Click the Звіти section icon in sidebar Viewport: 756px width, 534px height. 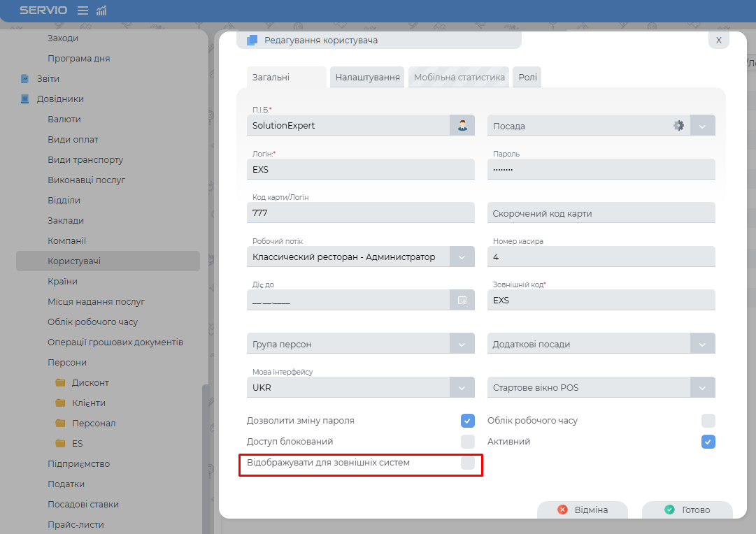click(25, 79)
